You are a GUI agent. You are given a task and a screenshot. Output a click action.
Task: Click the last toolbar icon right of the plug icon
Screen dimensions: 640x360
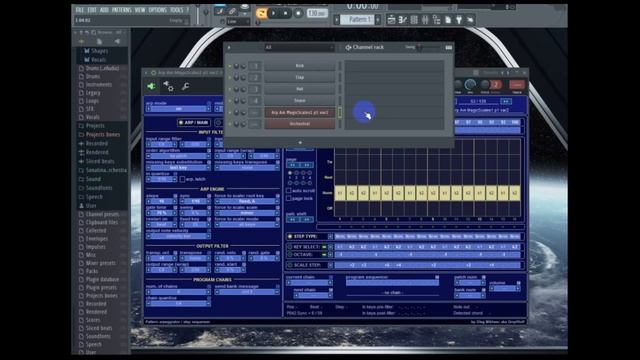(x=470, y=20)
